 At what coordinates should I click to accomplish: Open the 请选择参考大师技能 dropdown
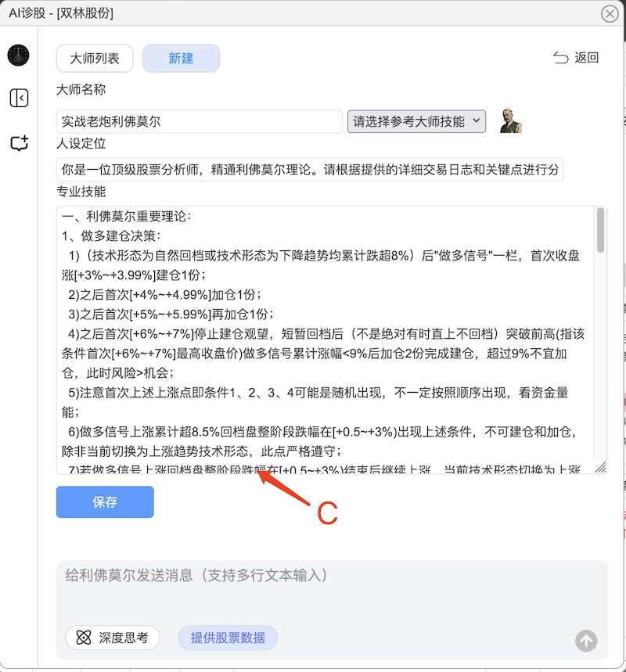click(416, 122)
